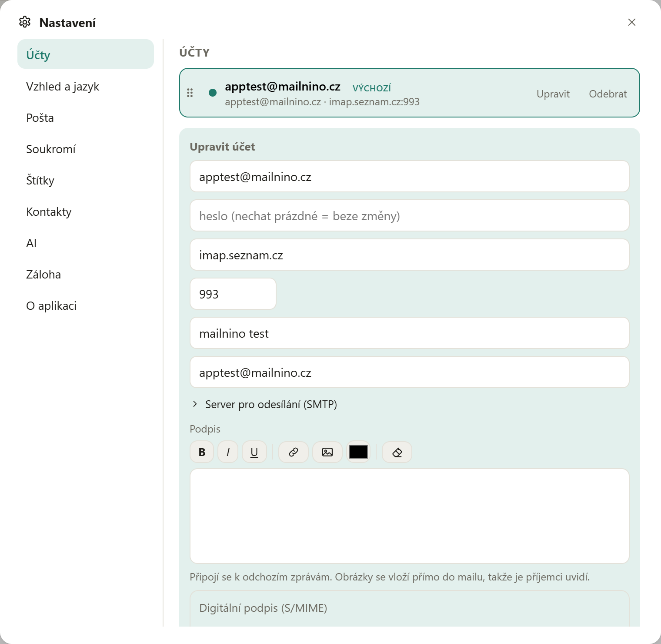Click the mailnino test name field

[x=410, y=333]
